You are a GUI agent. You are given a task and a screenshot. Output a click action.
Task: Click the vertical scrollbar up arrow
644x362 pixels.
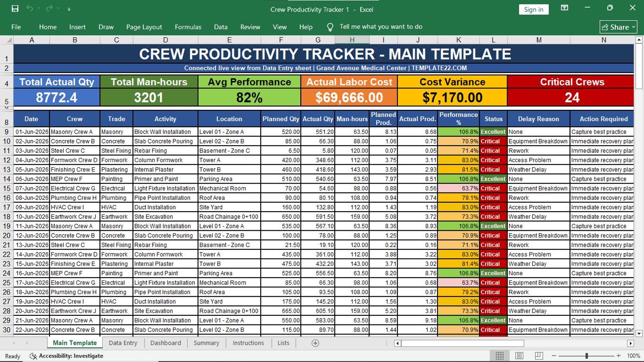639,40
